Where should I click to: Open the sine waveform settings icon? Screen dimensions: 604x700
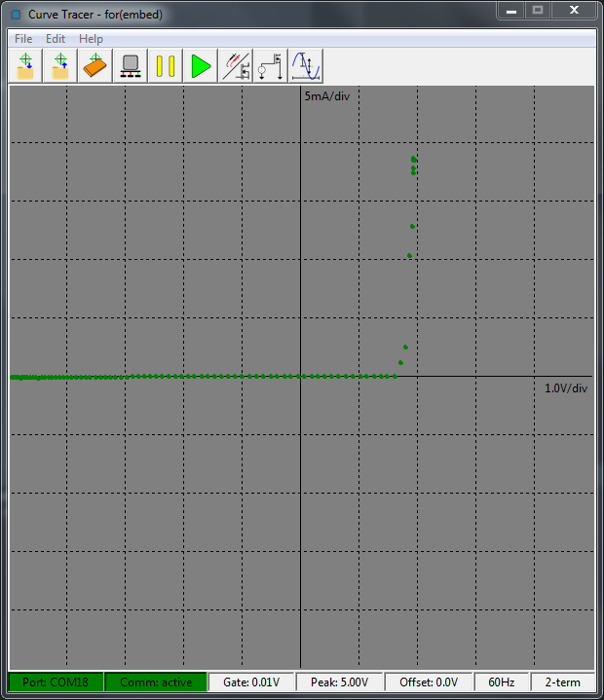(x=306, y=66)
